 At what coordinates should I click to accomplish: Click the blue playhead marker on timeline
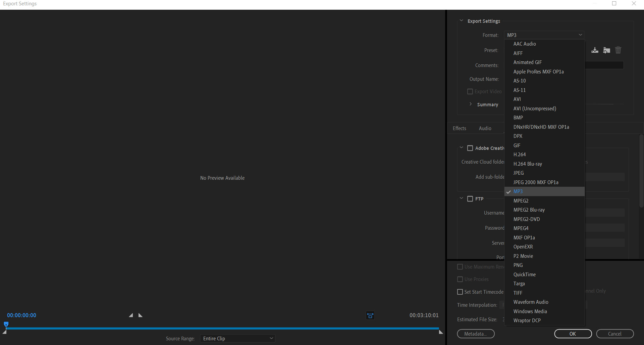(x=6, y=324)
